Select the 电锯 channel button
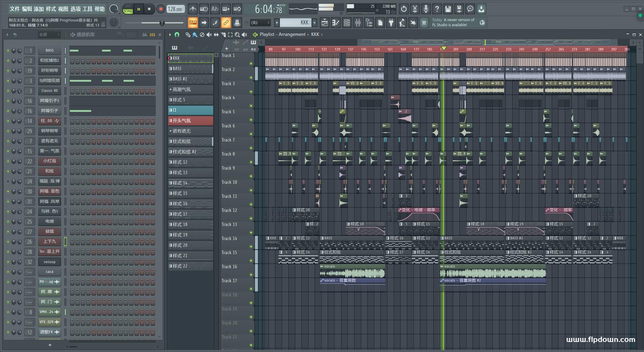The image size is (644, 352). 50,221
